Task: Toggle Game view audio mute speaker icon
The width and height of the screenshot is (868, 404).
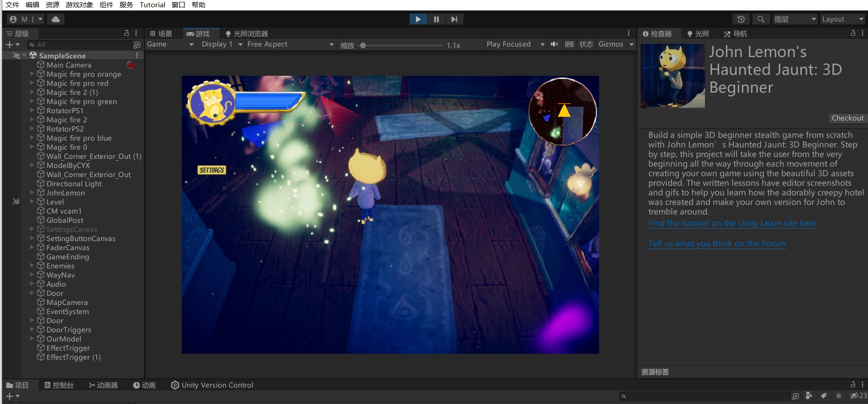Action: click(x=554, y=44)
